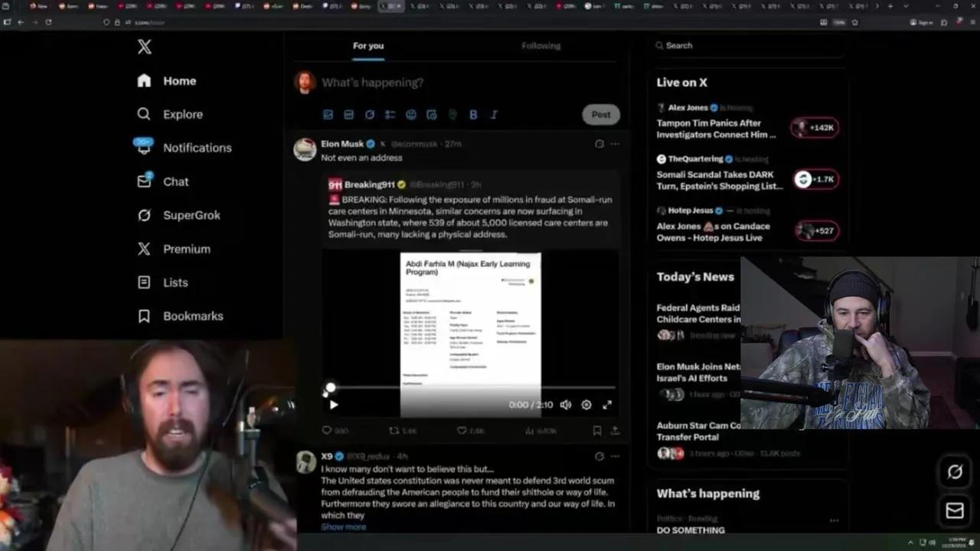Share Elon Musk's post
Viewport: 980px width, 551px height.
click(x=614, y=431)
